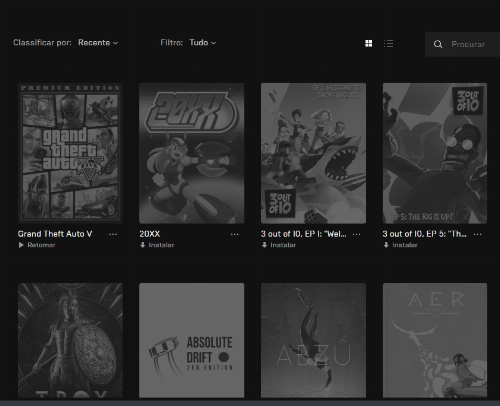500x406 pixels.
Task: Resume Grand Theft Auto V via Retomar
Action: 37,245
